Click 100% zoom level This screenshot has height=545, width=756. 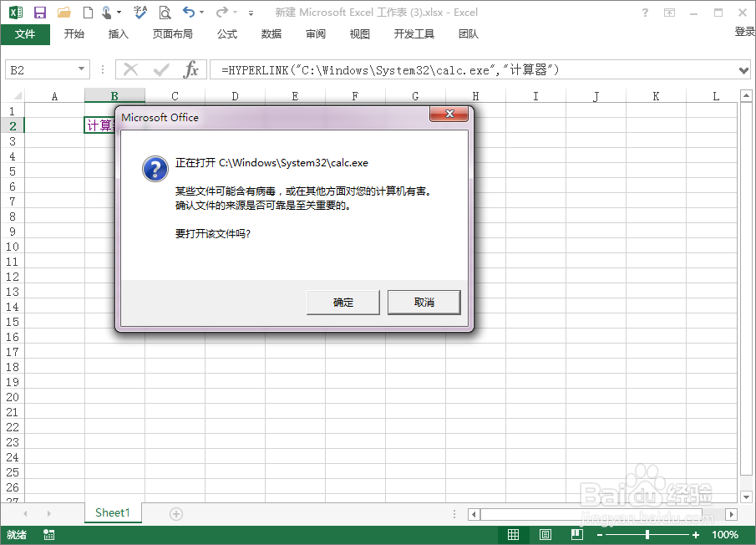724,535
